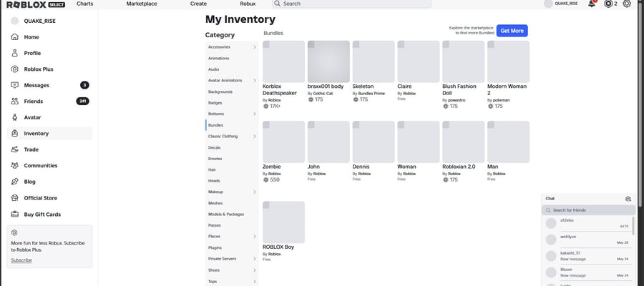Expand the Places category chevron
Viewport: 644px width, 286px height.
coord(255,237)
